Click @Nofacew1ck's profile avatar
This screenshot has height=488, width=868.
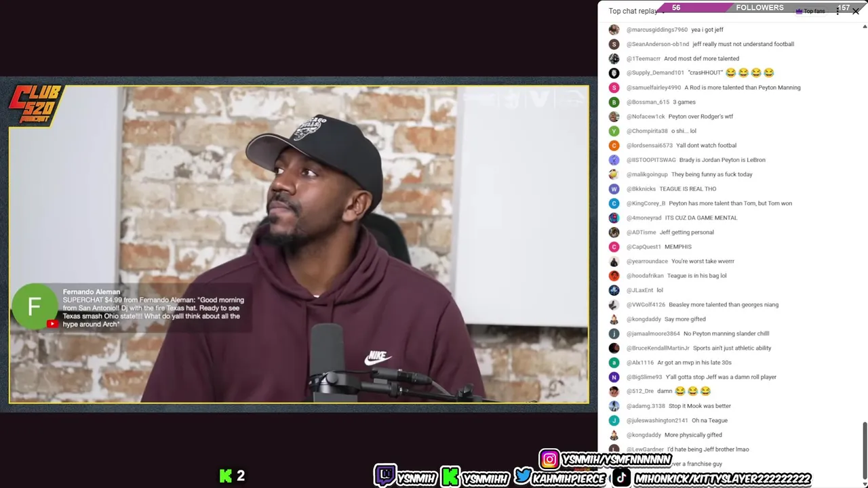(x=614, y=117)
